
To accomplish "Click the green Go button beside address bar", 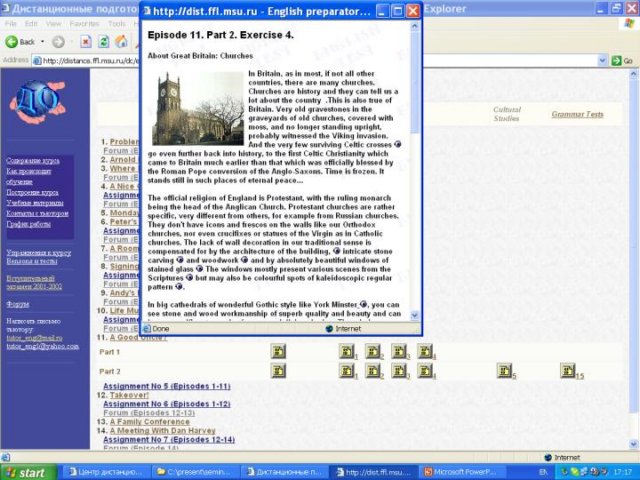I will coord(622,61).
